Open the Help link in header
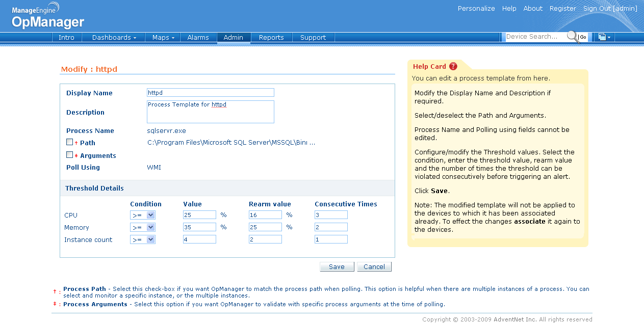Viewport: 644px width, 323px height. tap(509, 9)
